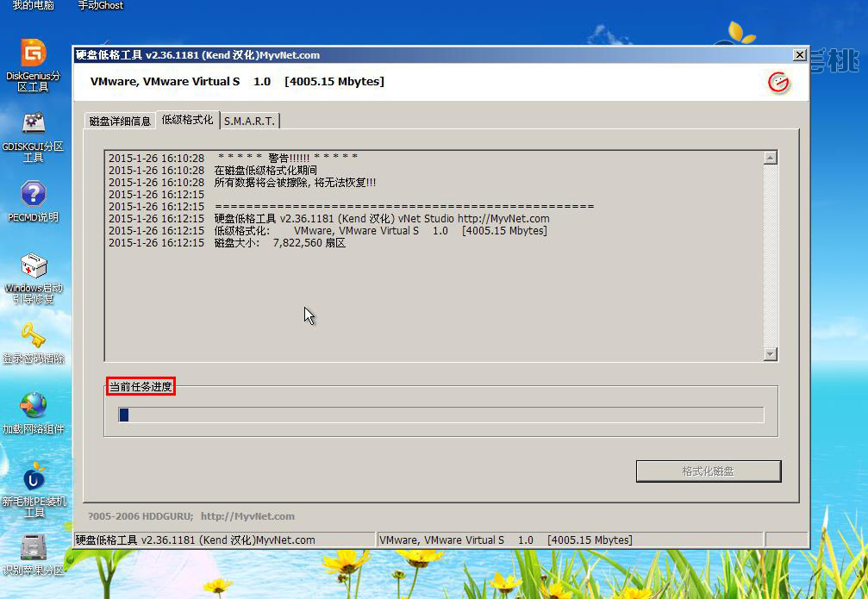This screenshot has width=868, height=599.
Task: Click the log scrollbar track
Action: [770, 256]
